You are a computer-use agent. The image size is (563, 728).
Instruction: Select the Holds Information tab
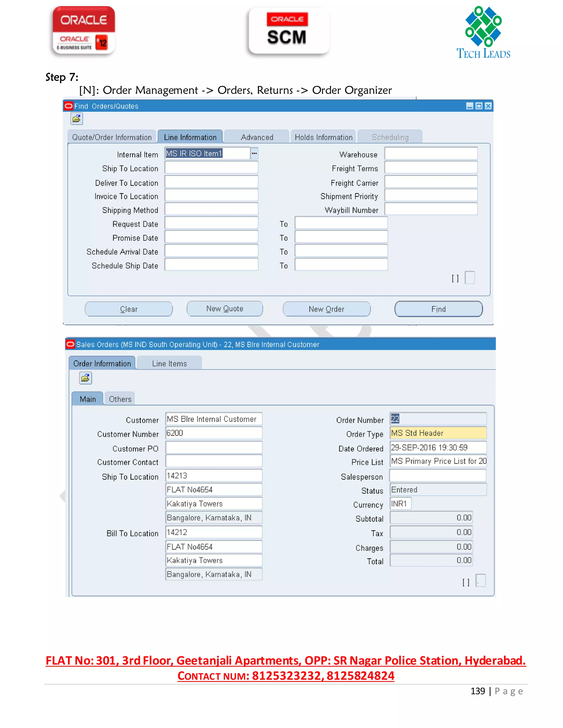323,137
